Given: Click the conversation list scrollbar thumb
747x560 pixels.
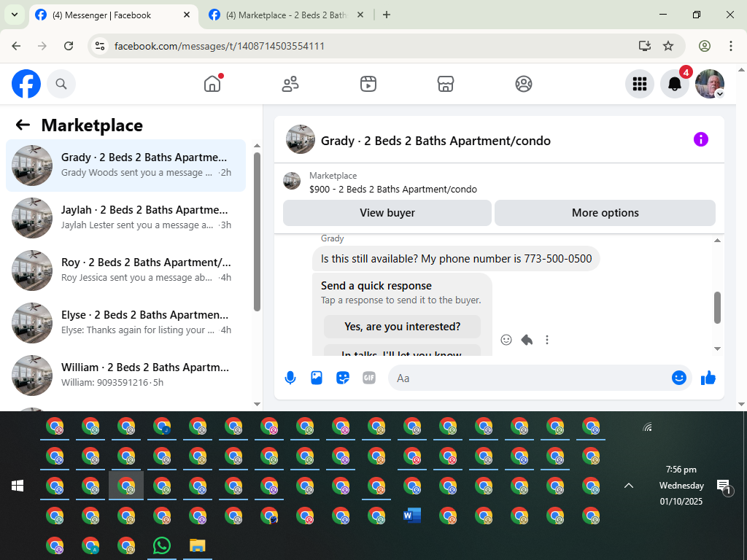Looking at the screenshot, I should coord(257,232).
